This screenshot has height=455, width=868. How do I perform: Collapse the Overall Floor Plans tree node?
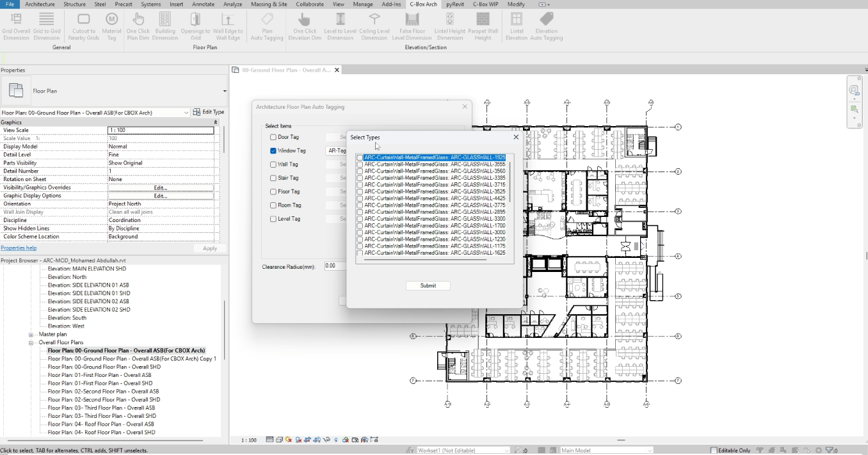click(x=31, y=343)
